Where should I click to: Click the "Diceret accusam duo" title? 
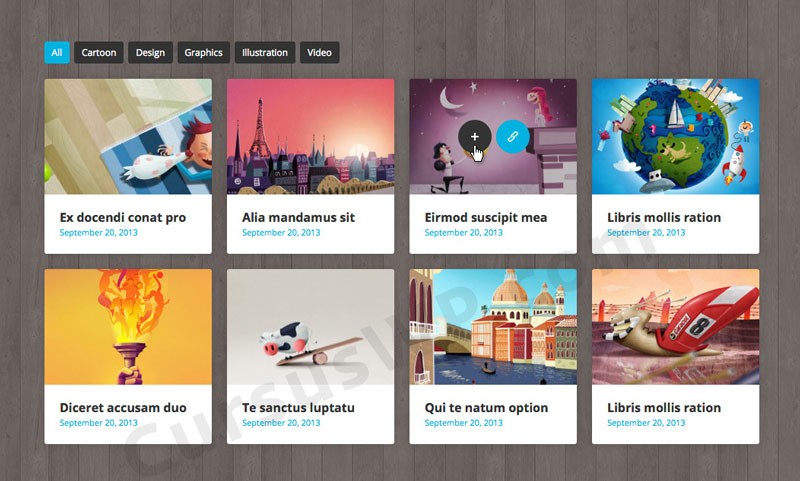123,407
